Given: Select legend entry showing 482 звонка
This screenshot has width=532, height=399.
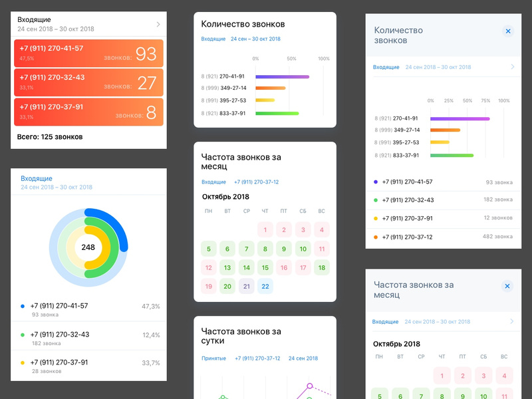Looking at the screenshot, I should point(439,236).
